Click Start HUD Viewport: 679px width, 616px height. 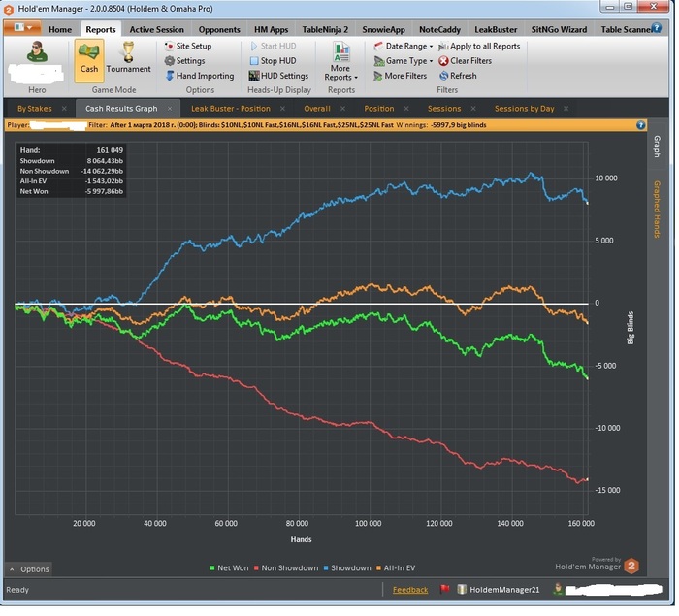click(274, 46)
